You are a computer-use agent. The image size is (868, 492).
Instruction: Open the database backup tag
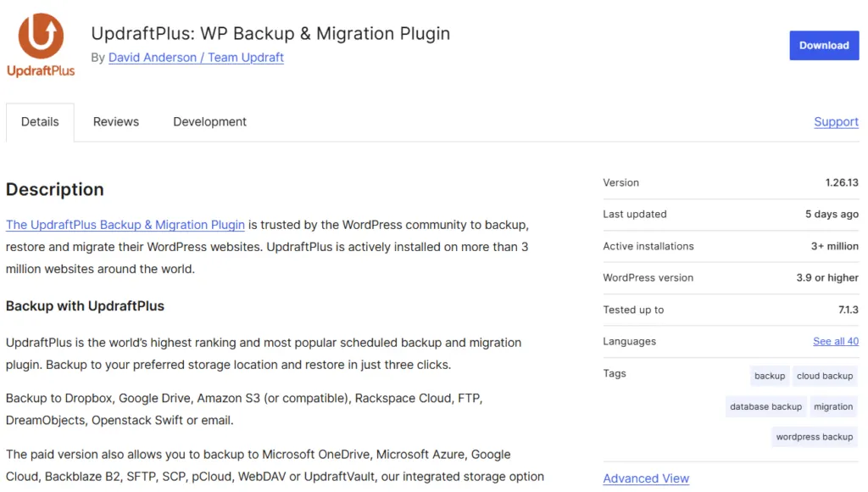(x=765, y=406)
